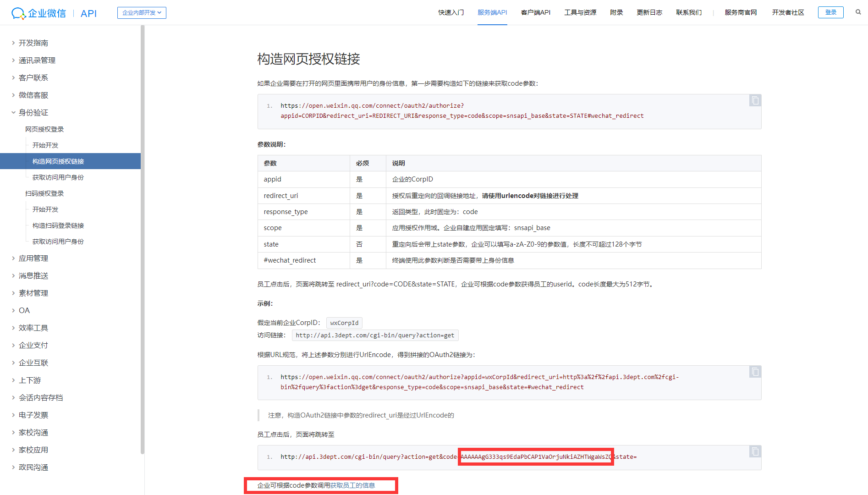Expand the 素材管理 section
Screen dimensions: 868x495
[33, 293]
